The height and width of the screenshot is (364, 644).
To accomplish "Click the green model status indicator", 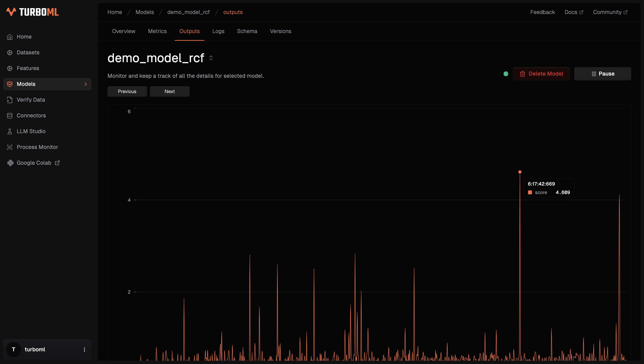I will coord(506,74).
